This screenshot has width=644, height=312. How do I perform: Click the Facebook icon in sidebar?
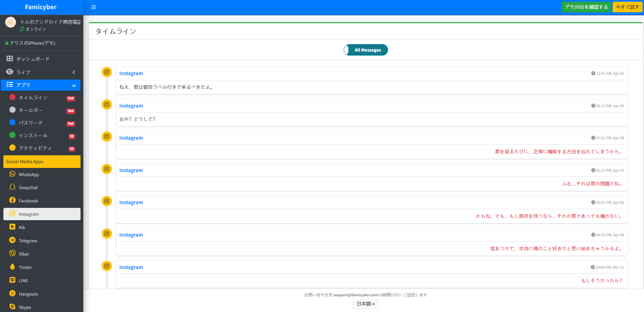tap(12, 200)
